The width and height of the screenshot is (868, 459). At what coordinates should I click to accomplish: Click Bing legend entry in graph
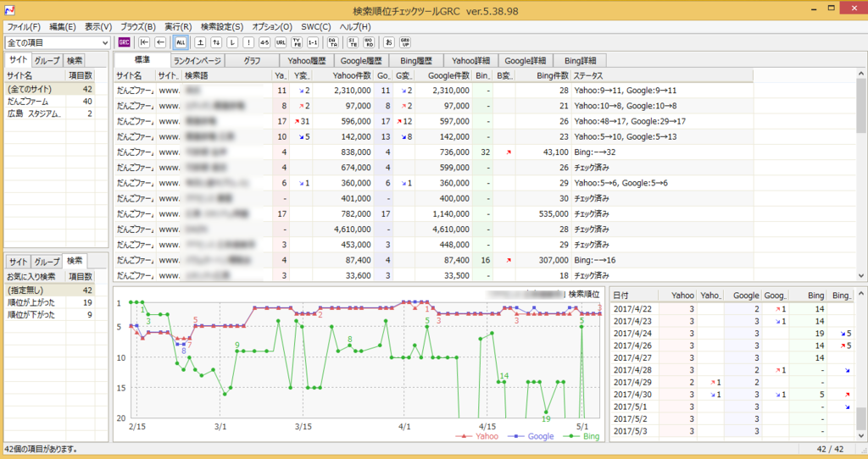coord(581,436)
